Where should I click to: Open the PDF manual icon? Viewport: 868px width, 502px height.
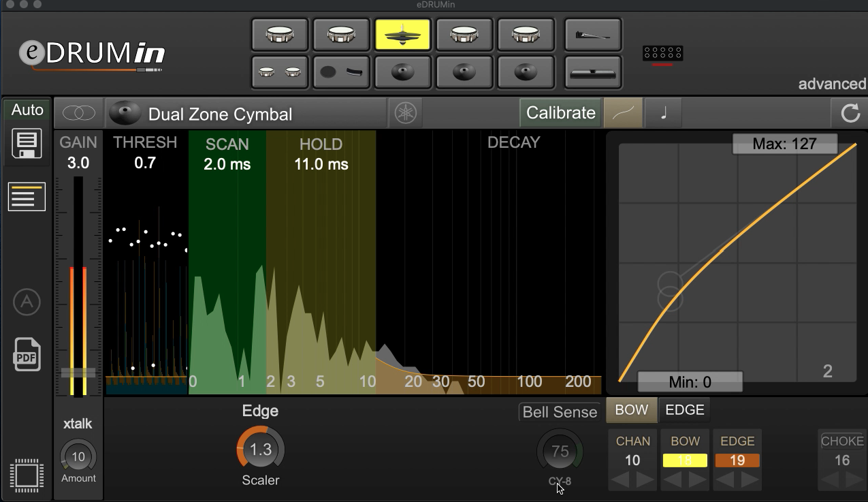tap(27, 354)
